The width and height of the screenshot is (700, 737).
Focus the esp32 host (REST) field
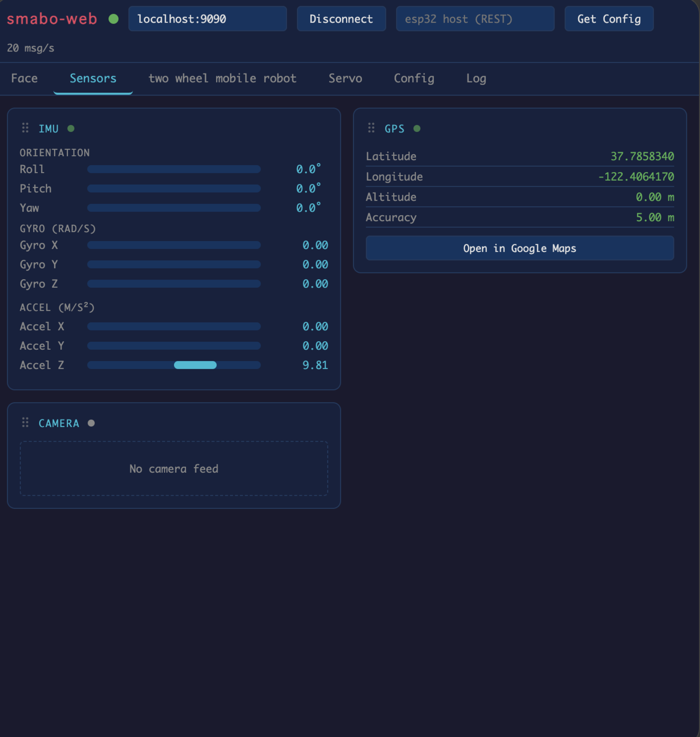click(x=475, y=19)
